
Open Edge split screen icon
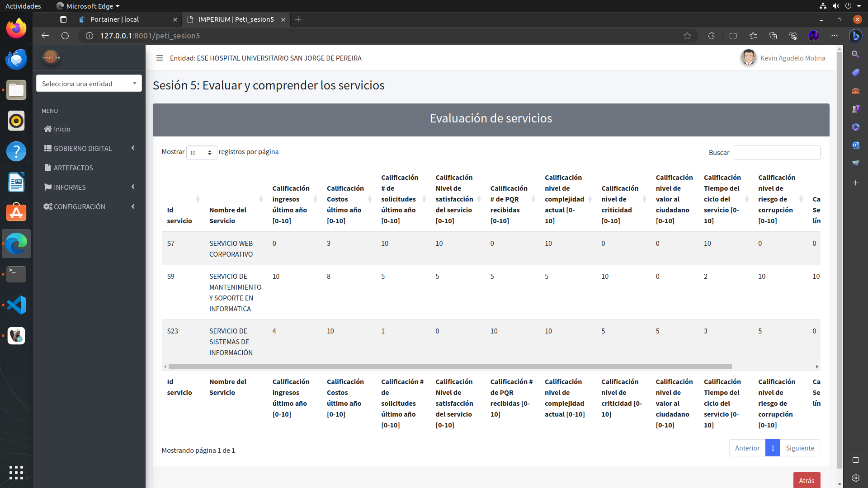coord(733,36)
